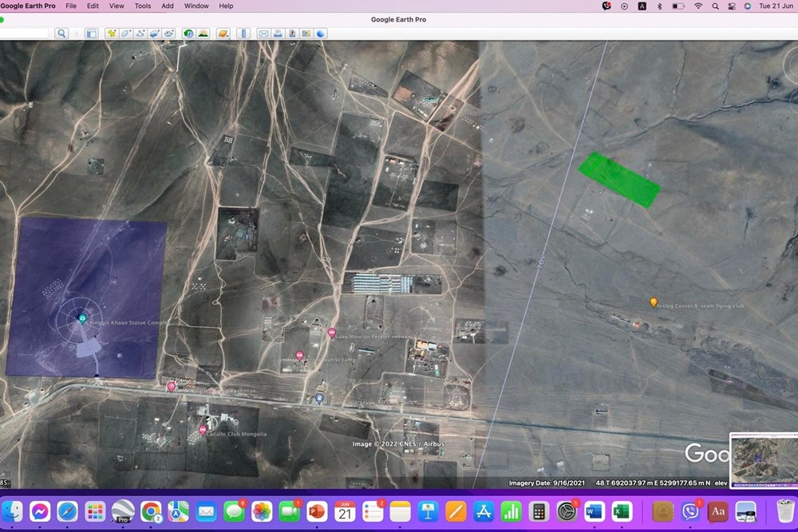Click the Chinggis Khaan Statue Complex placemark
The height and width of the screenshot is (532, 798).
[x=82, y=319]
